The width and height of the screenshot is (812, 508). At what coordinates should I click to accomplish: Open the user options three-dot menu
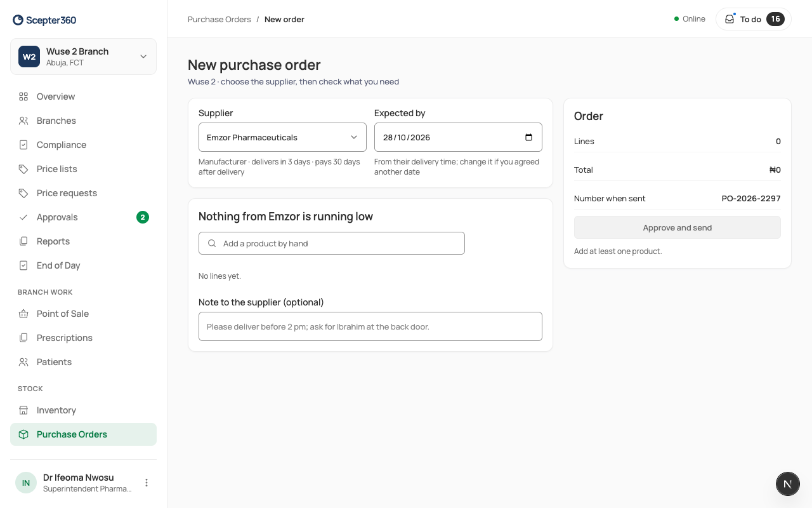point(147,483)
